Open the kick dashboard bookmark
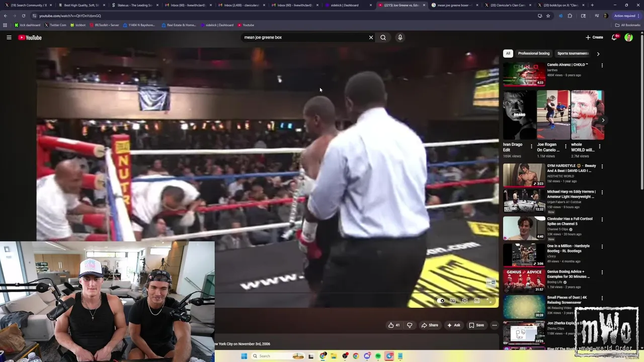644x362 pixels. (x=28, y=25)
